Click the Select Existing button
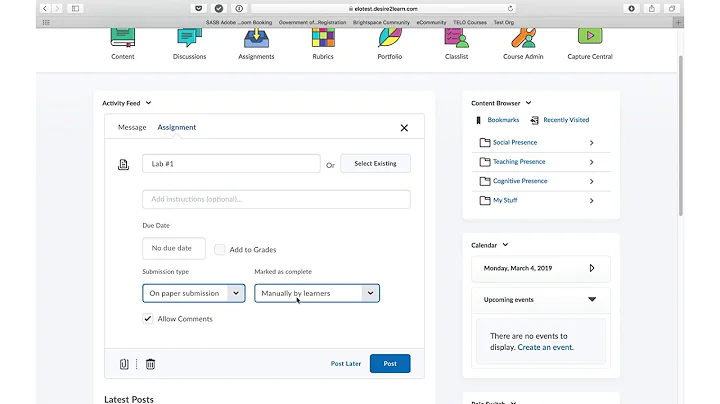This screenshot has height=404, width=720. pos(375,163)
